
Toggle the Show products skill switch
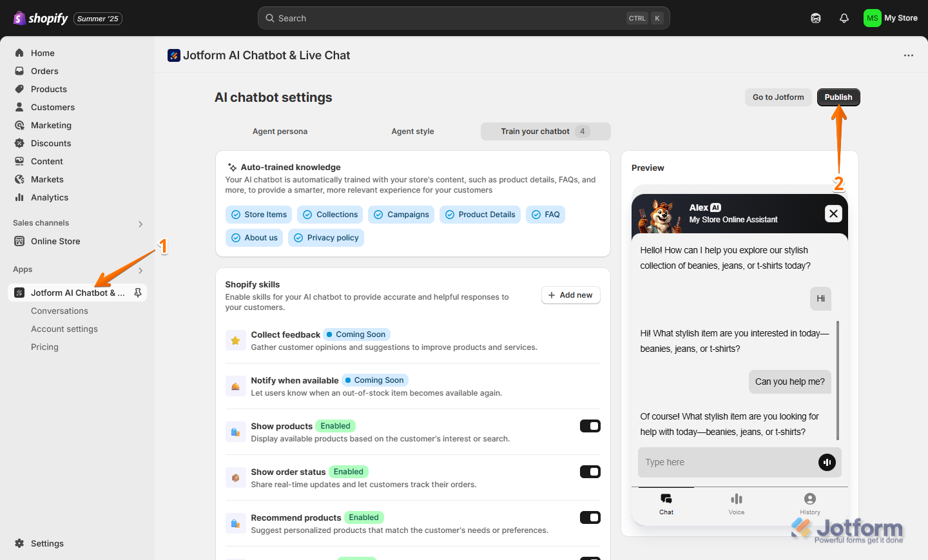pos(590,426)
